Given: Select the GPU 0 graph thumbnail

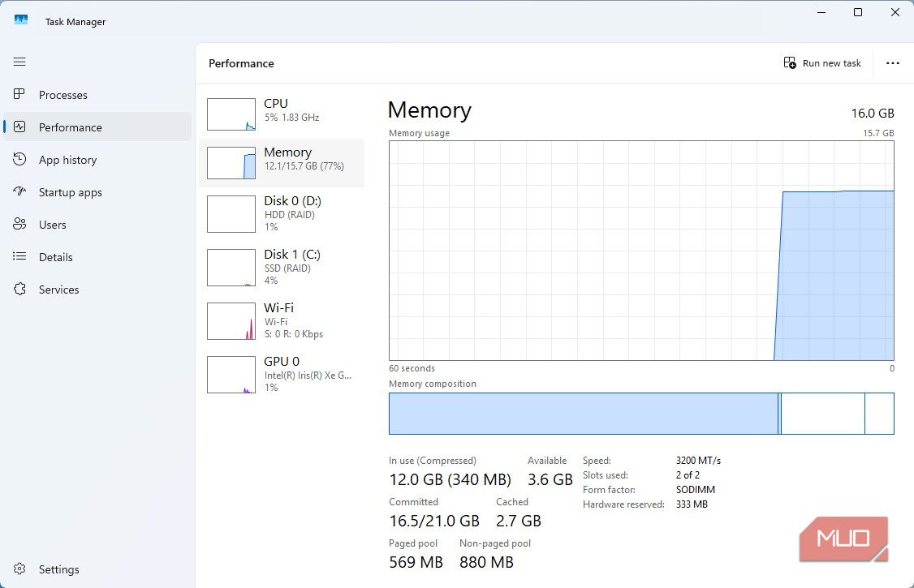Looking at the screenshot, I should (x=231, y=375).
